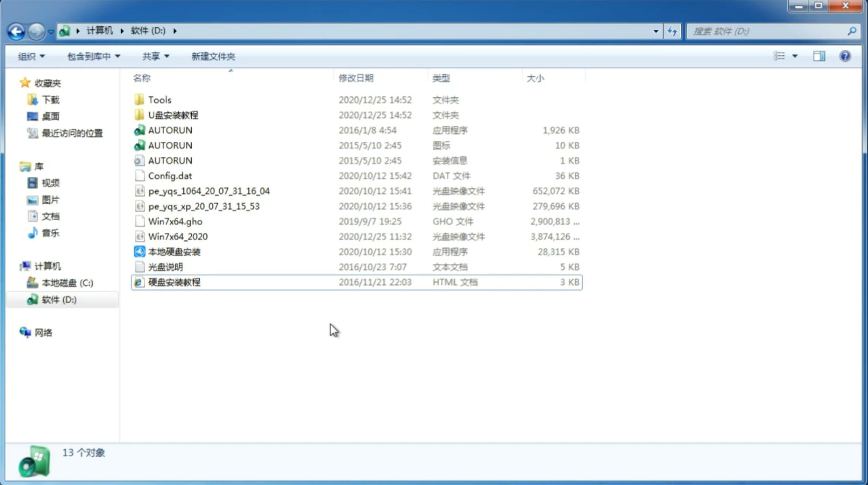Open Win7x64_2020 disc image file
Screen dimensions: 868x485
pos(178,237)
